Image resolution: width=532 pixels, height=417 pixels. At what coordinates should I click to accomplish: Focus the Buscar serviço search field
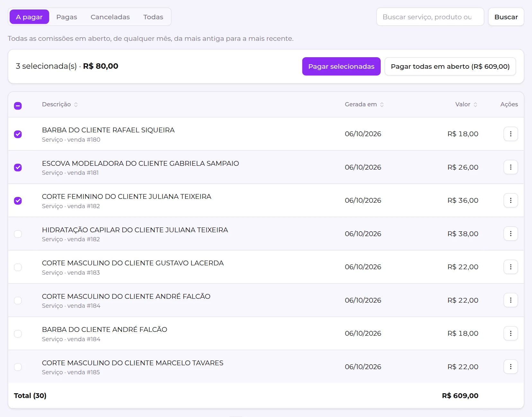point(430,17)
